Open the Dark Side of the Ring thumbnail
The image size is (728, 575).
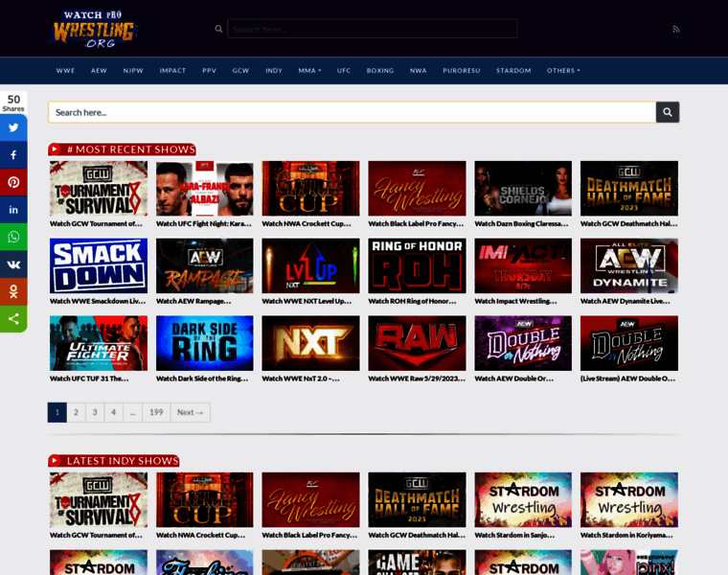205,343
